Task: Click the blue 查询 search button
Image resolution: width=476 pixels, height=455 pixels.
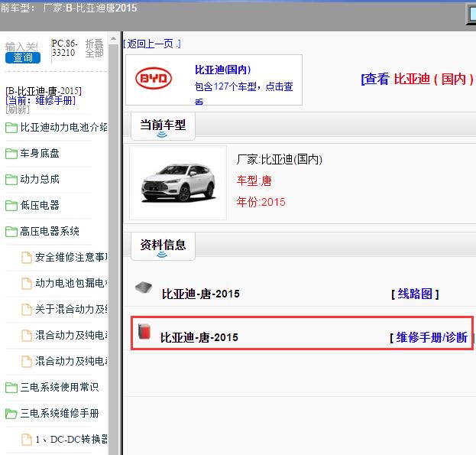Action: (x=23, y=57)
